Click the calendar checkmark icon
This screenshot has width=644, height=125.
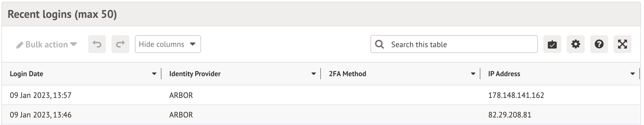(x=552, y=44)
